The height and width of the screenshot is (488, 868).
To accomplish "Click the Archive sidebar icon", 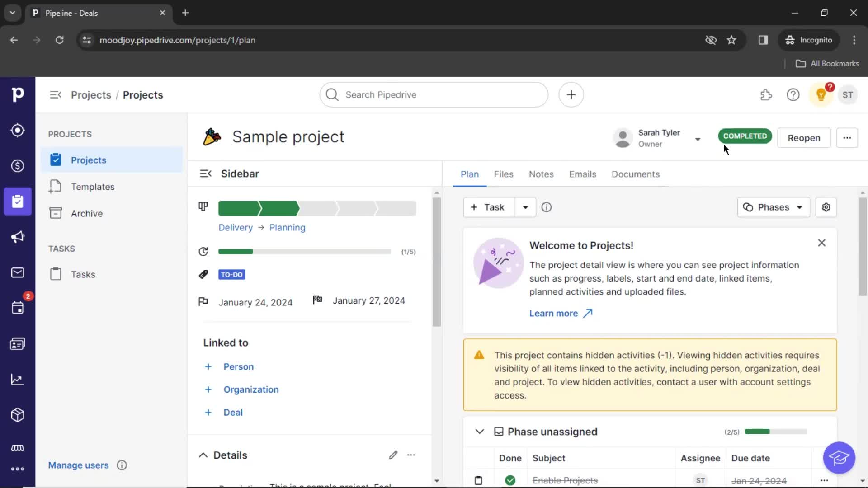I will tap(56, 213).
